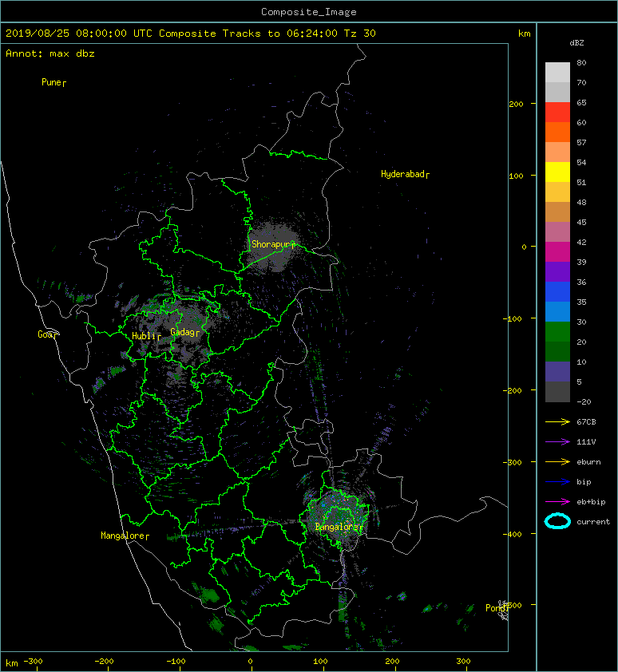Click the tan 48 dBZ color swatch
This screenshot has height=672, width=618.
coord(557,211)
